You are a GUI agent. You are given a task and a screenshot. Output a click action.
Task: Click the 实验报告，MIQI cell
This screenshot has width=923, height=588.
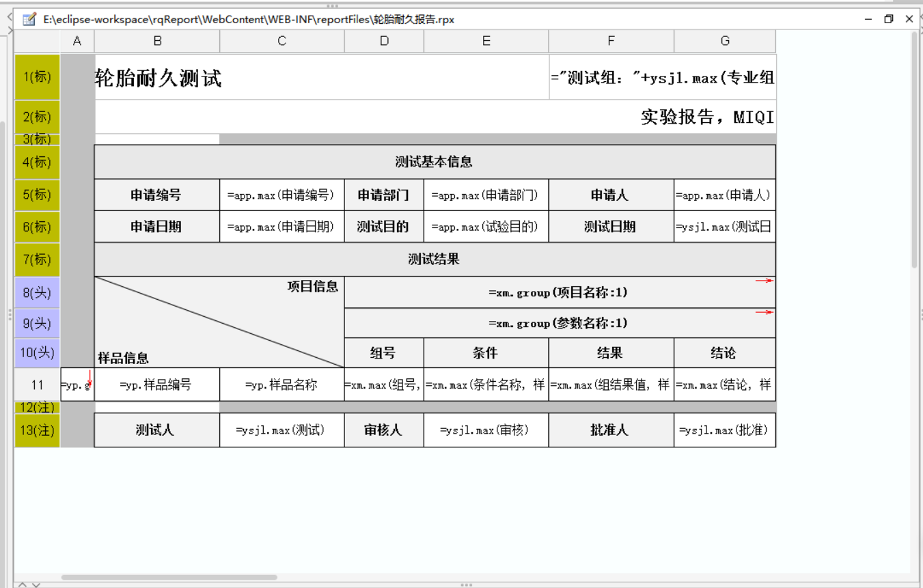435,117
